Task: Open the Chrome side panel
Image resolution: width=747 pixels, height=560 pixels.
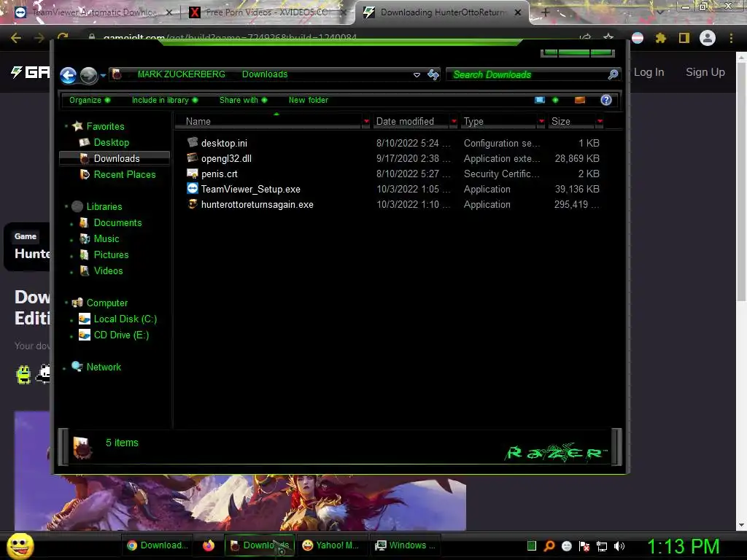Action: [x=684, y=38]
